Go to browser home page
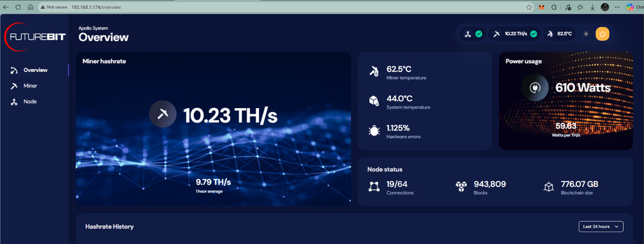The width and height of the screenshot is (644, 244). (30, 7)
